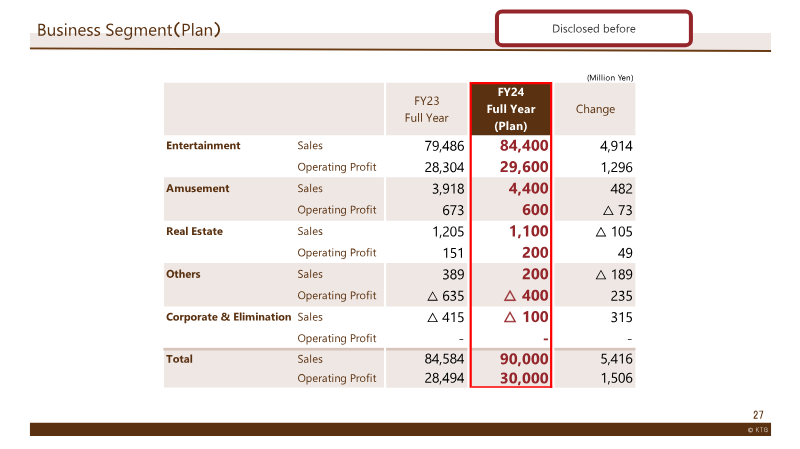The image size is (800, 449).
Task: Select the Amusement segment label
Action: click(x=197, y=188)
